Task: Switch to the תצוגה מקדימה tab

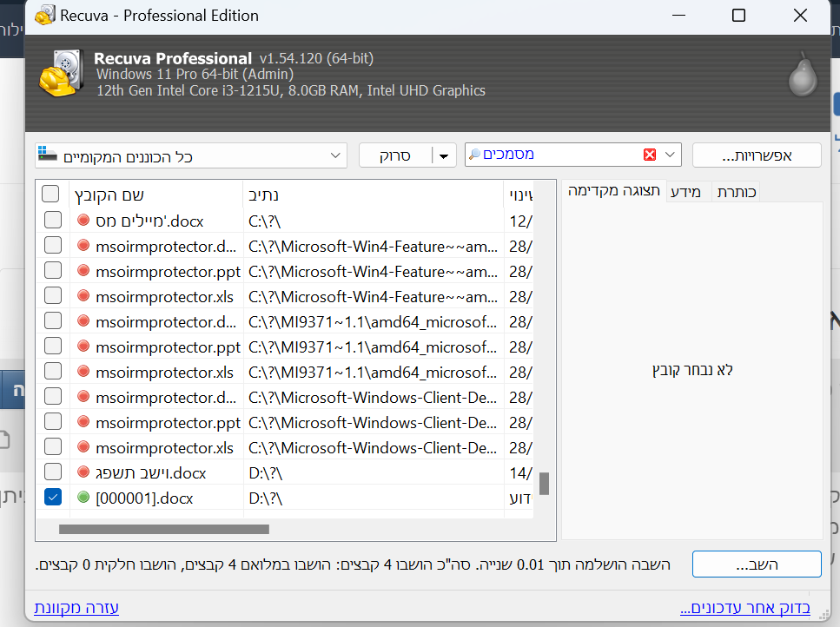Action: coord(613,191)
